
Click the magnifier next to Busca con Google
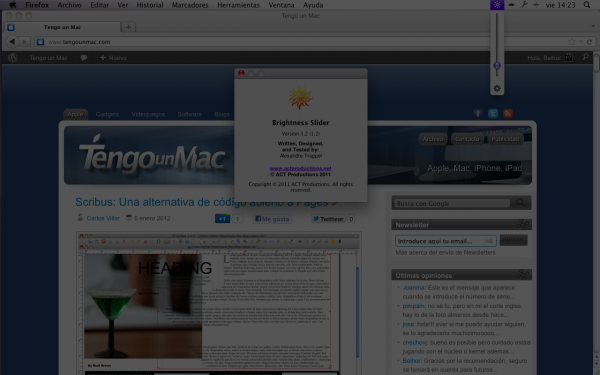click(520, 202)
